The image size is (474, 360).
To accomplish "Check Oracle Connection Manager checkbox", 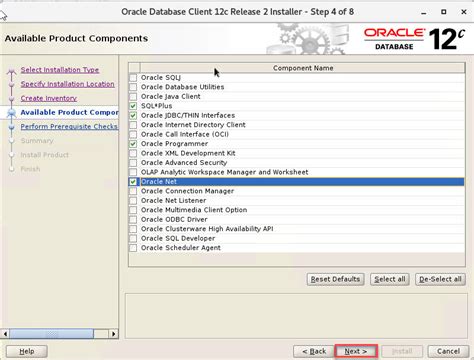I will tap(133, 191).
